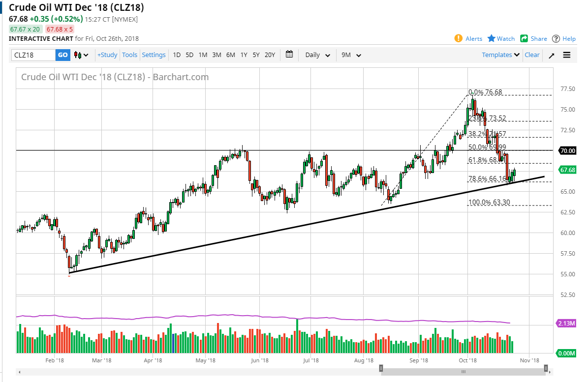Image resolution: width=588 pixels, height=382 pixels.
Task: Click the calendar date picker icon
Action: 289,55
